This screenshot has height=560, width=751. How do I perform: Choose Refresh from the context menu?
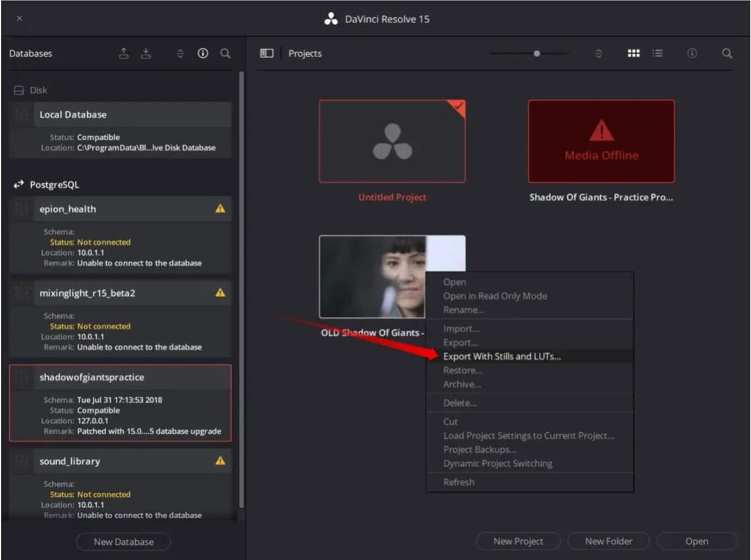coord(530,482)
